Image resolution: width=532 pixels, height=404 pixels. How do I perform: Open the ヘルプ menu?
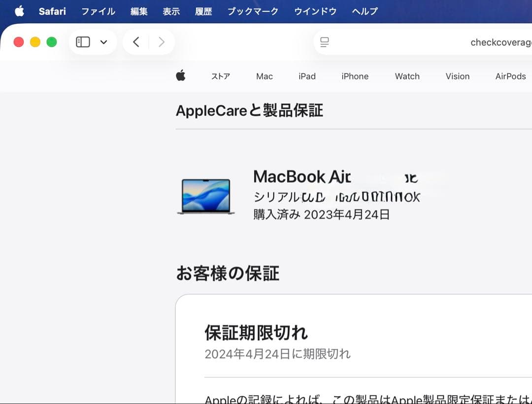[365, 11]
